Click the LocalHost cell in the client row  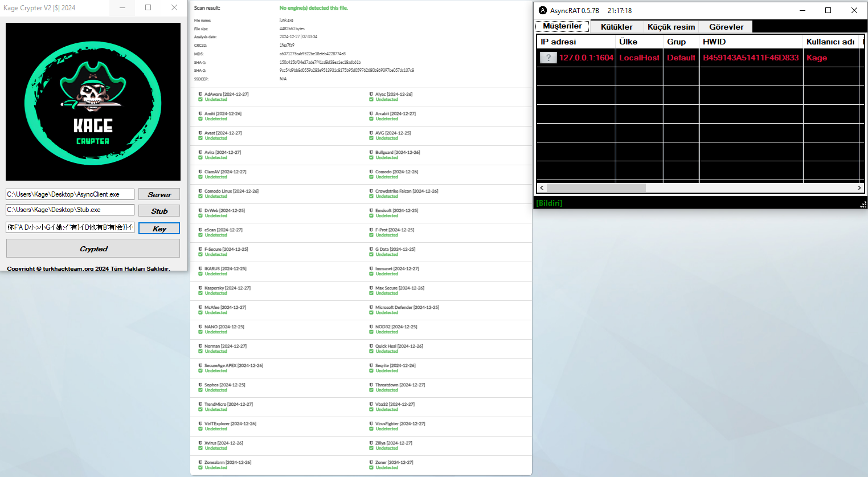(x=639, y=58)
